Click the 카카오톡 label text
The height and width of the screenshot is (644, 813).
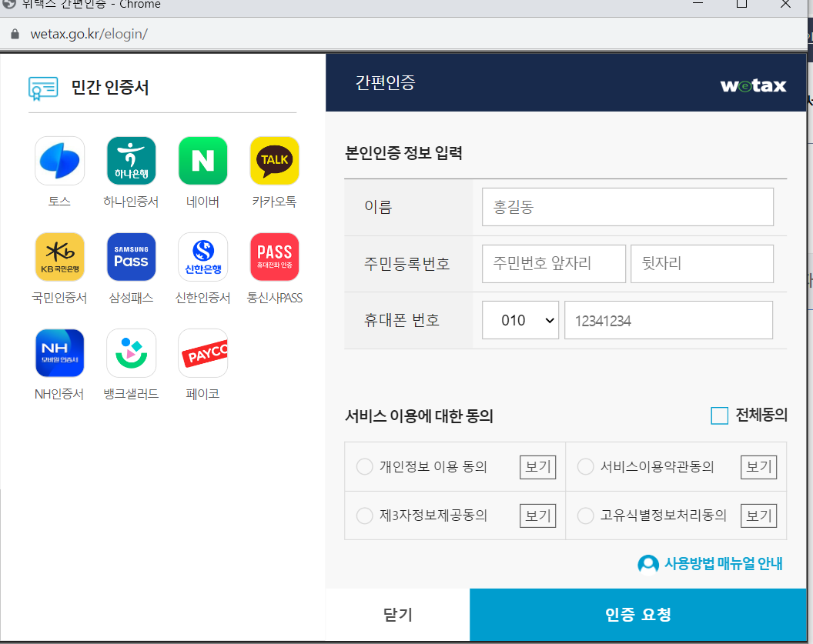tap(274, 202)
